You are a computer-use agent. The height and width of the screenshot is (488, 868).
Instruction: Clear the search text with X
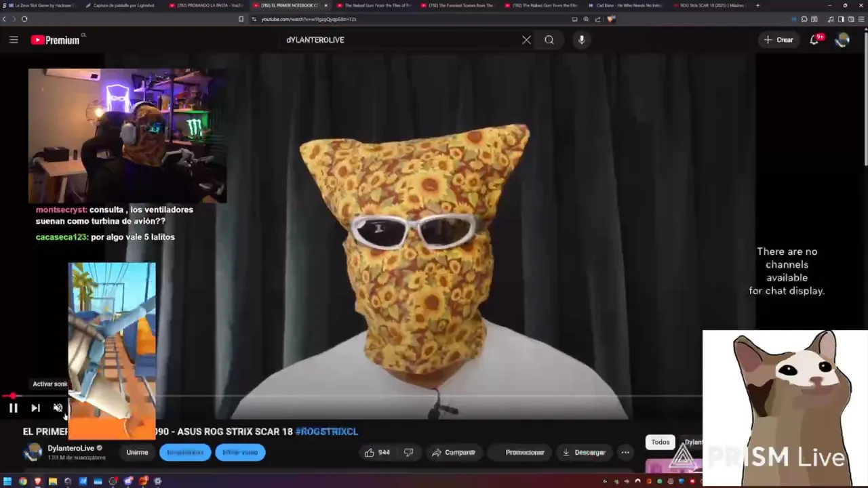[526, 40]
